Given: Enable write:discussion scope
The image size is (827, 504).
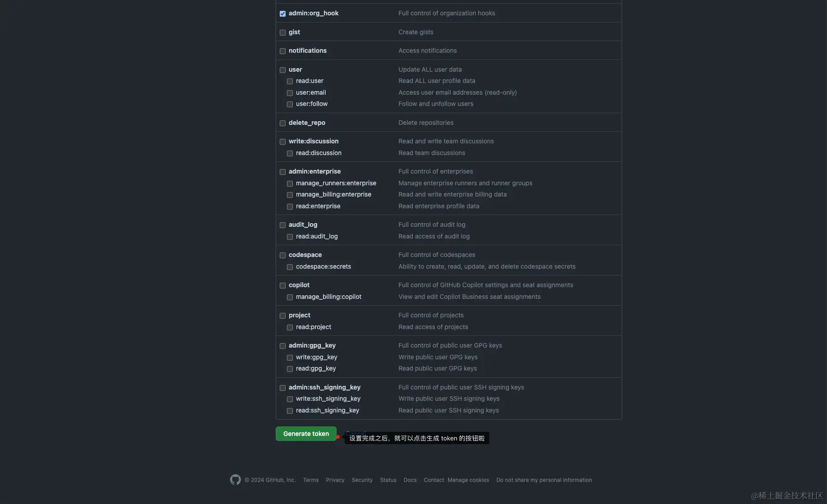Looking at the screenshot, I should (282, 142).
